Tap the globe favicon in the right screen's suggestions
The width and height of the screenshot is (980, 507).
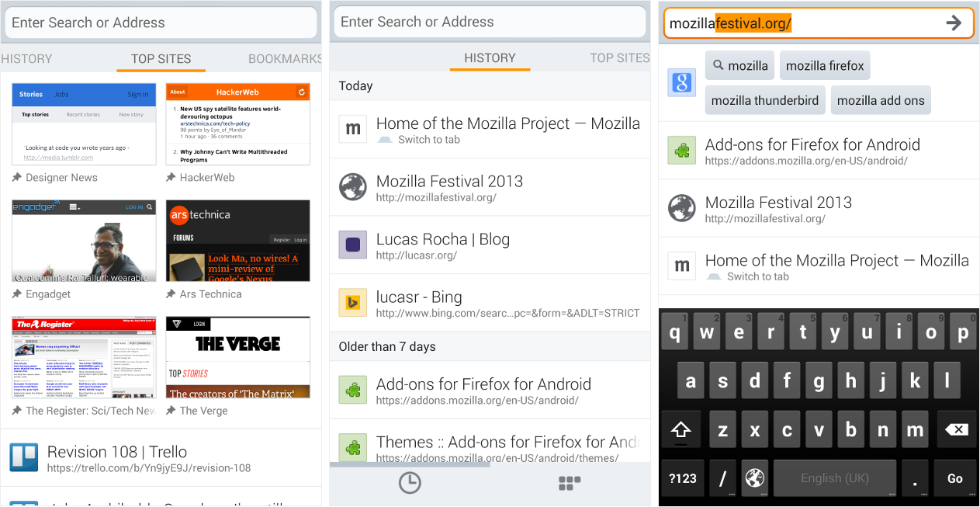(x=682, y=208)
